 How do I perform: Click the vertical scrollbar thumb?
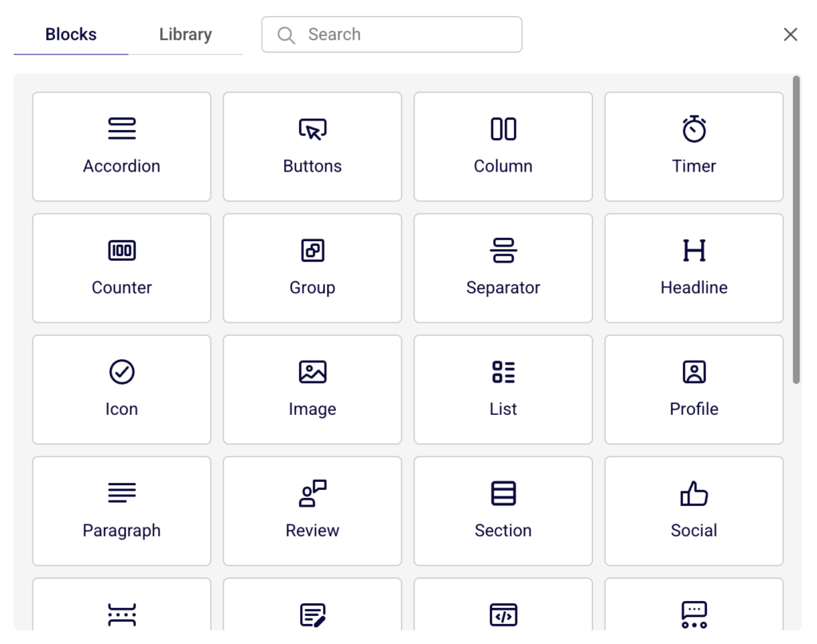pyautogui.click(x=796, y=230)
